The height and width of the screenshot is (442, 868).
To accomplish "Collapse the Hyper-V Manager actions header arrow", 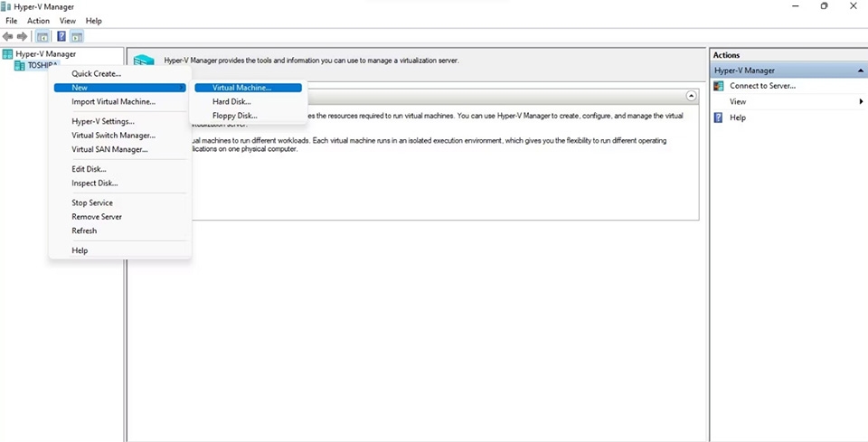I will [860, 71].
